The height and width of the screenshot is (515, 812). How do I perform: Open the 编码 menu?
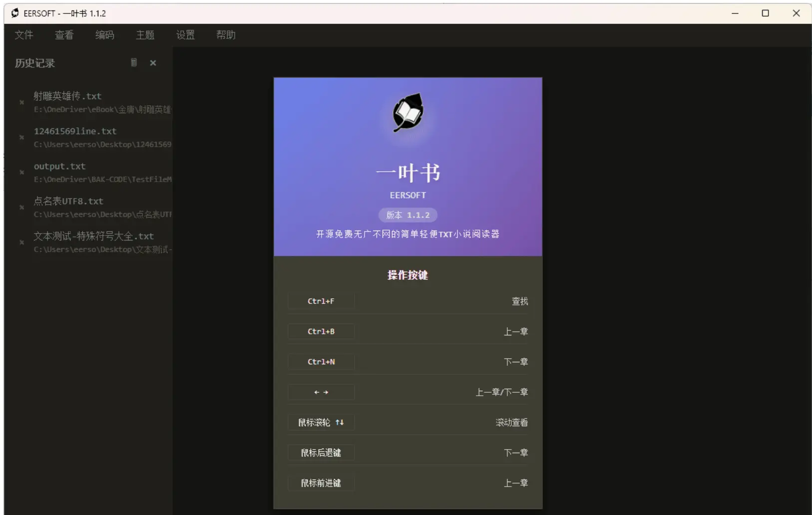(x=104, y=35)
